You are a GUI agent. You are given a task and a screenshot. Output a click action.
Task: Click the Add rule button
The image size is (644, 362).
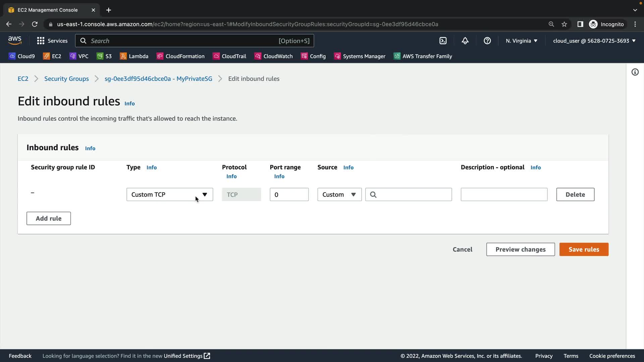pos(49,219)
